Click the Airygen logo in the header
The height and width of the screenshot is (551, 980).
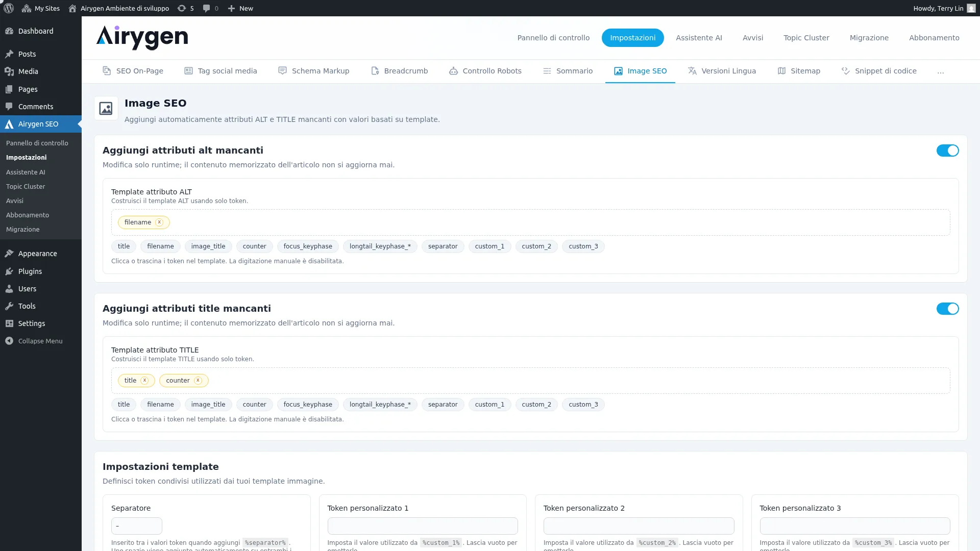click(142, 38)
